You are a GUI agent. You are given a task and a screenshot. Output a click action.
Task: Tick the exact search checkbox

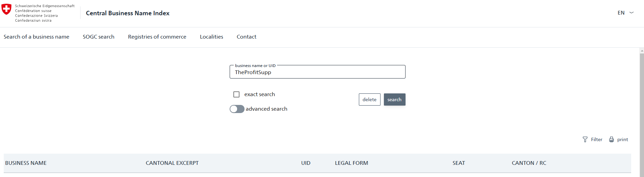click(x=236, y=94)
